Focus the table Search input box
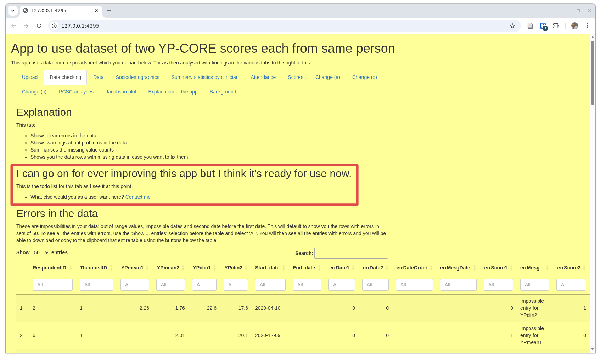This screenshot has width=601, height=364. 351,253
